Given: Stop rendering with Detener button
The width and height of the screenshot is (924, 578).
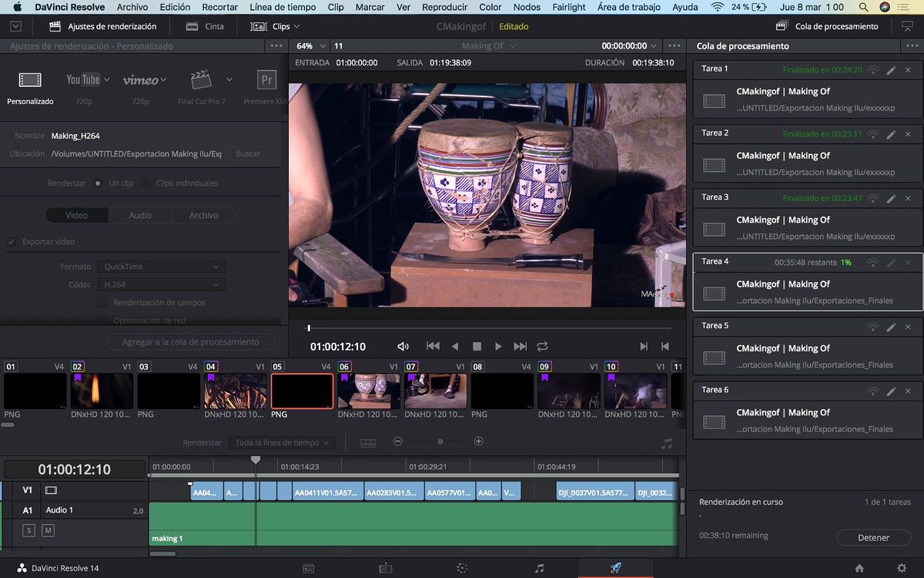Looking at the screenshot, I should 873,537.
